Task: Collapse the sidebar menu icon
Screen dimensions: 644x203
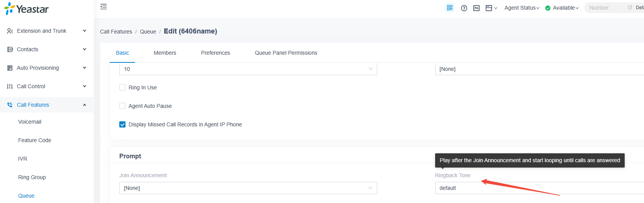Action: [103, 7]
